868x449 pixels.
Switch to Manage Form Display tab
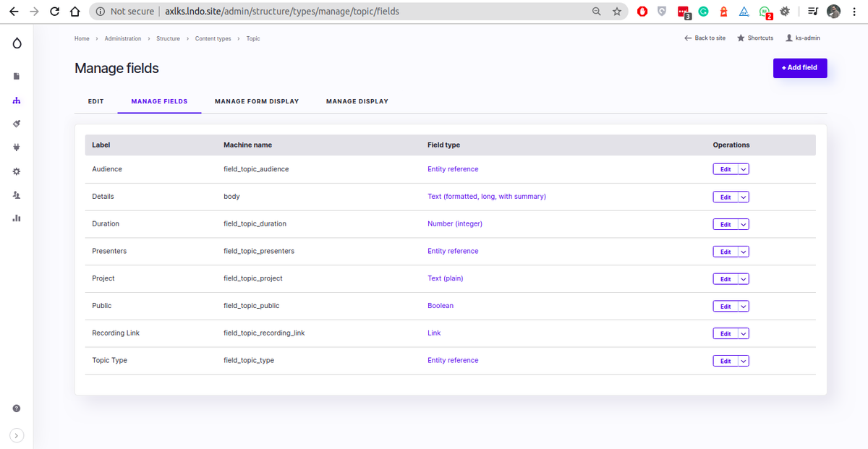[x=257, y=101]
